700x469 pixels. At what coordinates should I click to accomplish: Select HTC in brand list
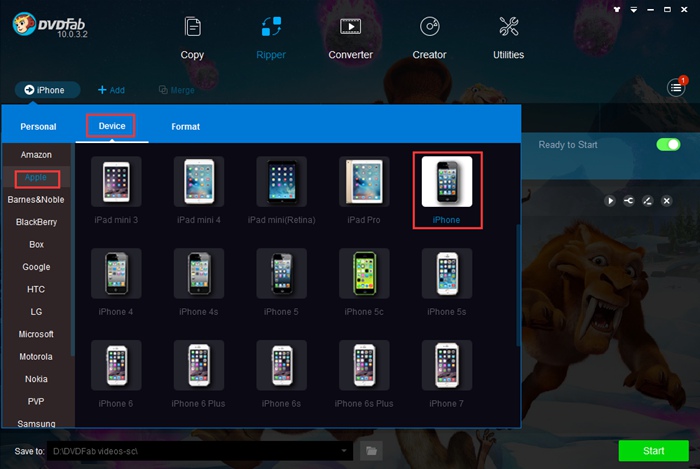[x=36, y=289]
